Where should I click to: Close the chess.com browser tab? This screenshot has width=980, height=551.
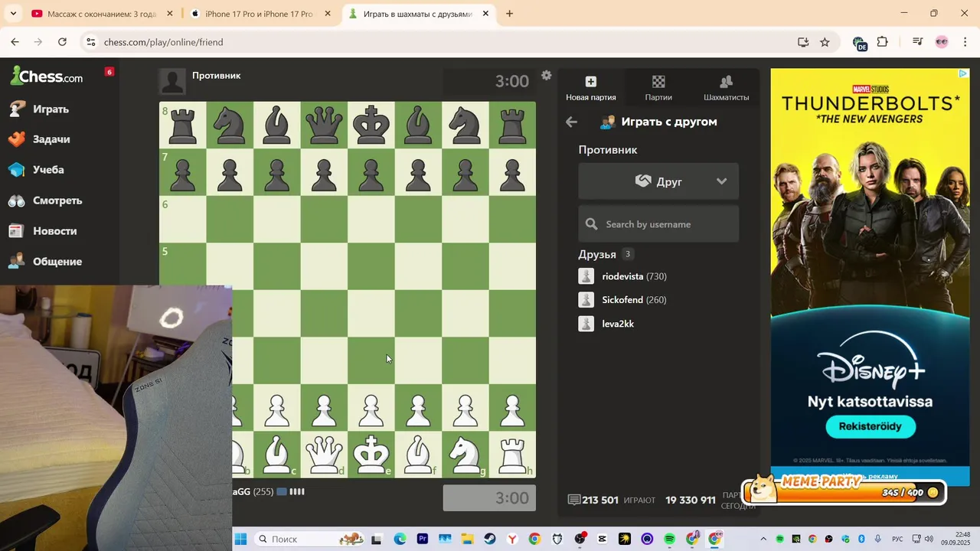click(x=485, y=14)
